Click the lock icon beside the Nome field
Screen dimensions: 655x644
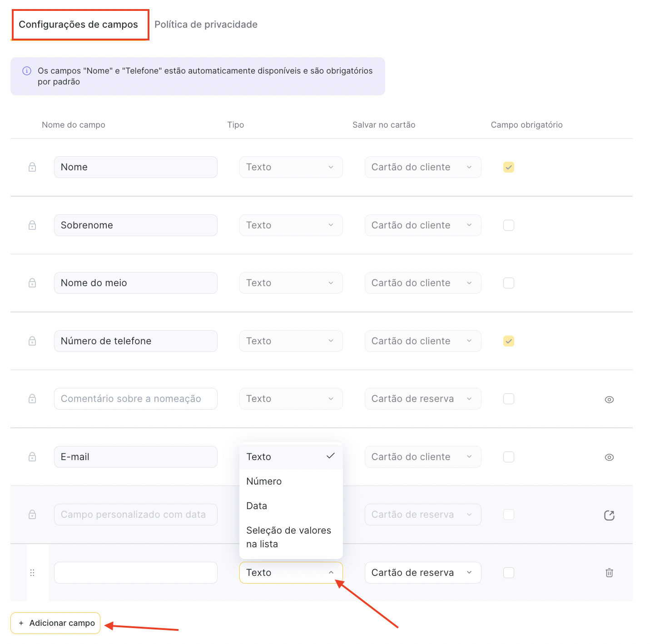(32, 167)
